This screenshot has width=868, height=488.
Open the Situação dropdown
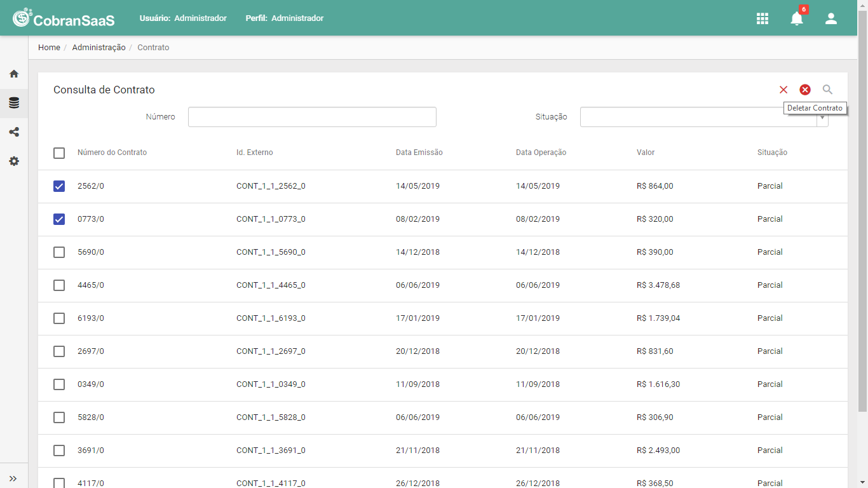click(704, 117)
